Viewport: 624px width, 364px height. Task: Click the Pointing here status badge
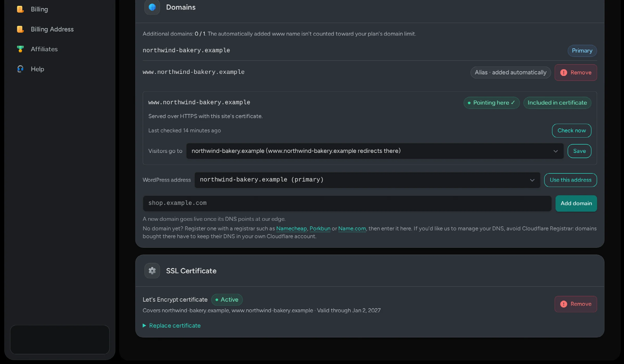pos(492,103)
